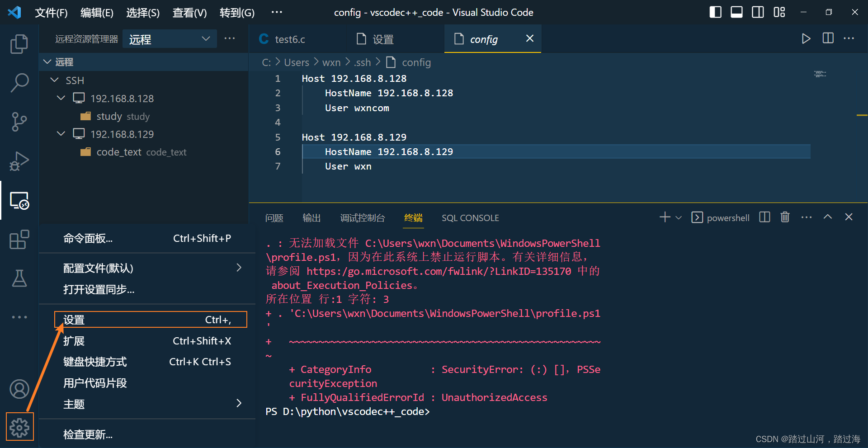
Task: Open the Accounts icon
Action: [x=19, y=389]
